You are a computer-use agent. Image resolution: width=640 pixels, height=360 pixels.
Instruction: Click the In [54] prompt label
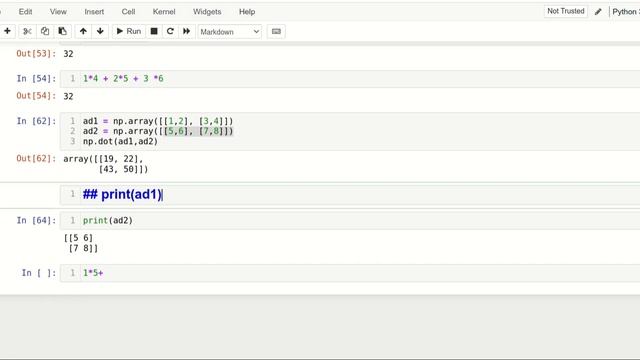tap(36, 79)
